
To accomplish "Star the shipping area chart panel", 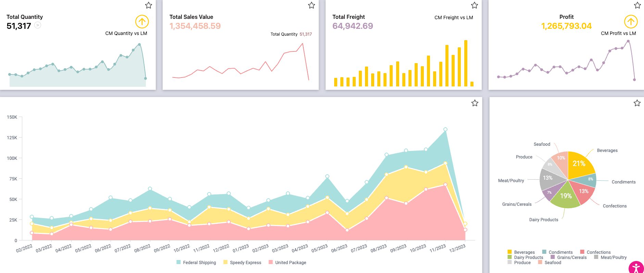I will [475, 103].
